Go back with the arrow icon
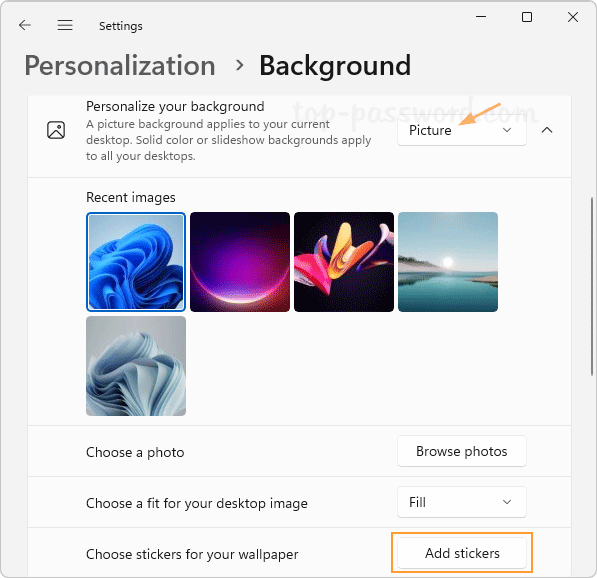 (25, 25)
